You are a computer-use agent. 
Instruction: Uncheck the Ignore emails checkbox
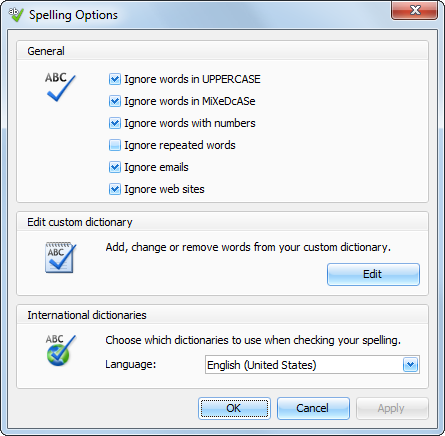[x=115, y=167]
